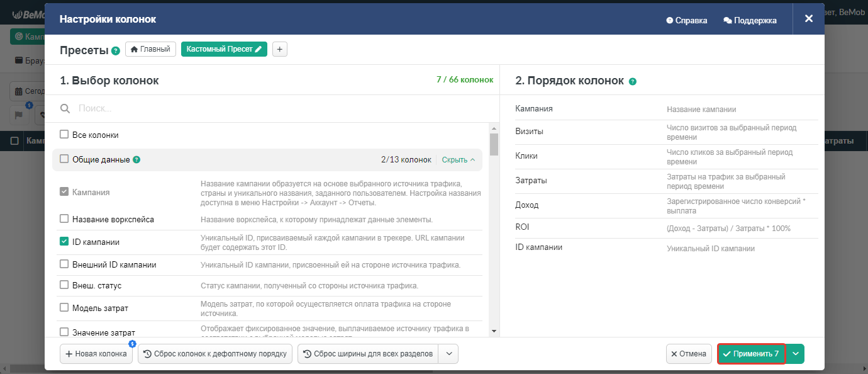Select ROI row in column order list
This screenshot has width=868, height=374.
click(667, 228)
